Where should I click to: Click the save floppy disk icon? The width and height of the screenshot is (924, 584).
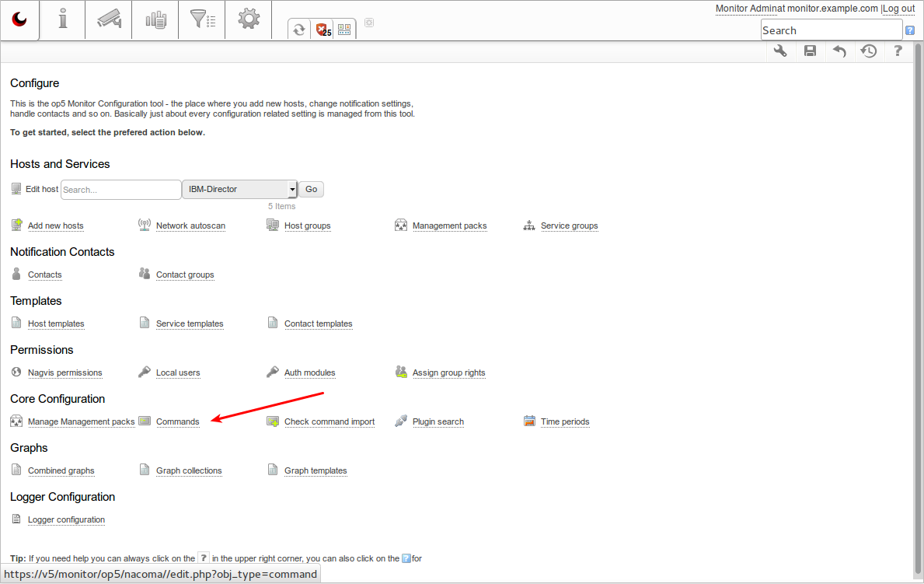pyautogui.click(x=811, y=51)
